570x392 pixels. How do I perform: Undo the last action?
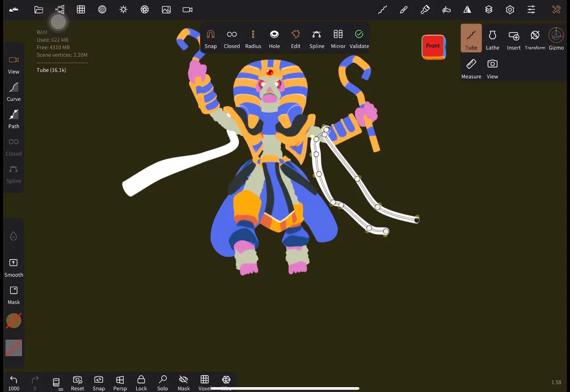coord(14,382)
